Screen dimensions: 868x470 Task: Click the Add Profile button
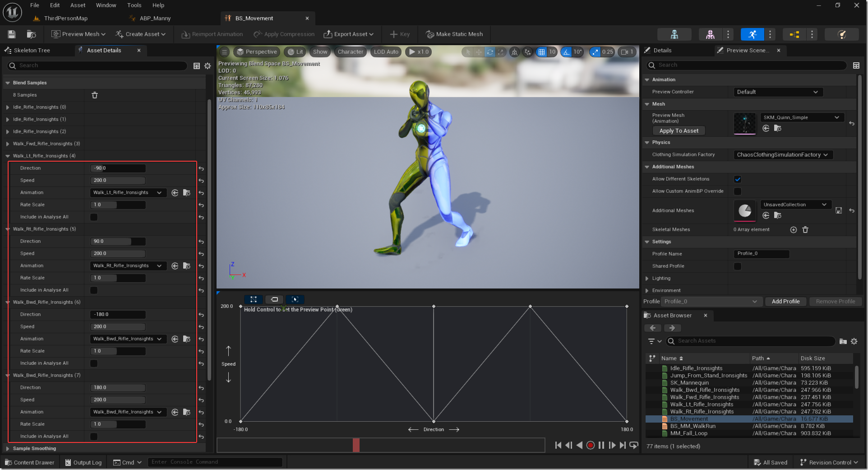point(785,302)
